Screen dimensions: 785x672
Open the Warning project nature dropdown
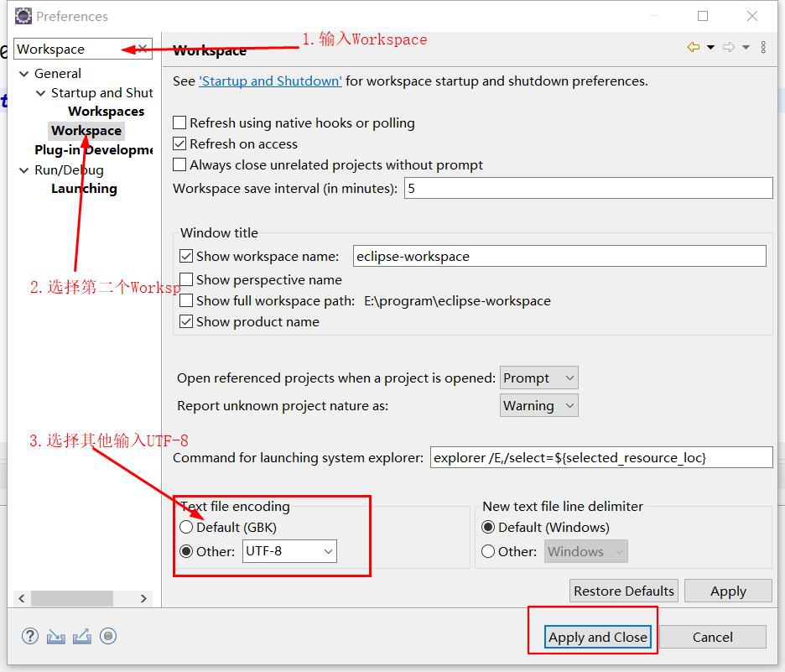[x=538, y=405]
